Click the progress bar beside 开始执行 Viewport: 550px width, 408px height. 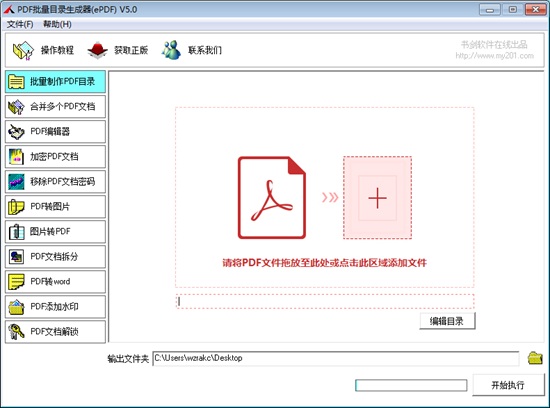pos(411,385)
